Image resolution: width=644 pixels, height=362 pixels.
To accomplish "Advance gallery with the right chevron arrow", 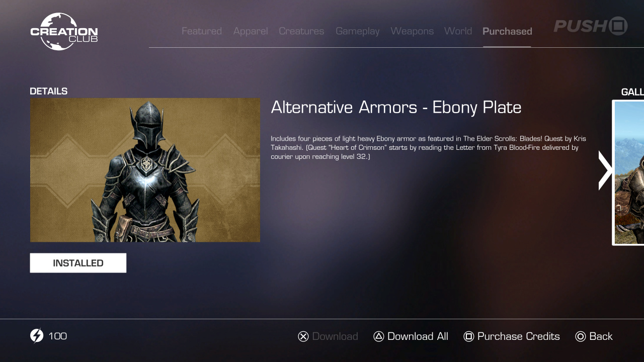I will (605, 170).
